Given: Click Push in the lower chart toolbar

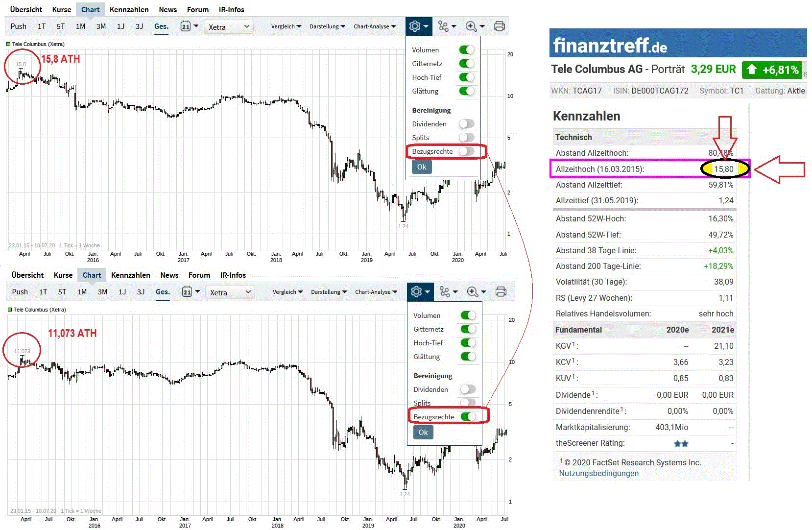Looking at the screenshot, I should pos(20,292).
